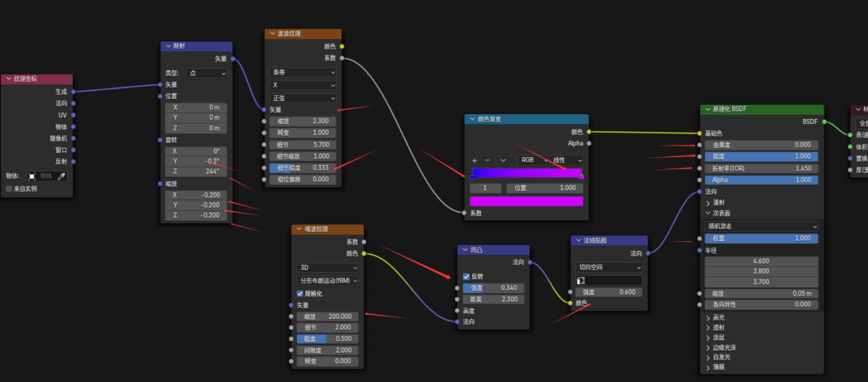Click the 高度 input socket of 凹凸
Screen dimensions: 868x382
[x=458, y=311]
